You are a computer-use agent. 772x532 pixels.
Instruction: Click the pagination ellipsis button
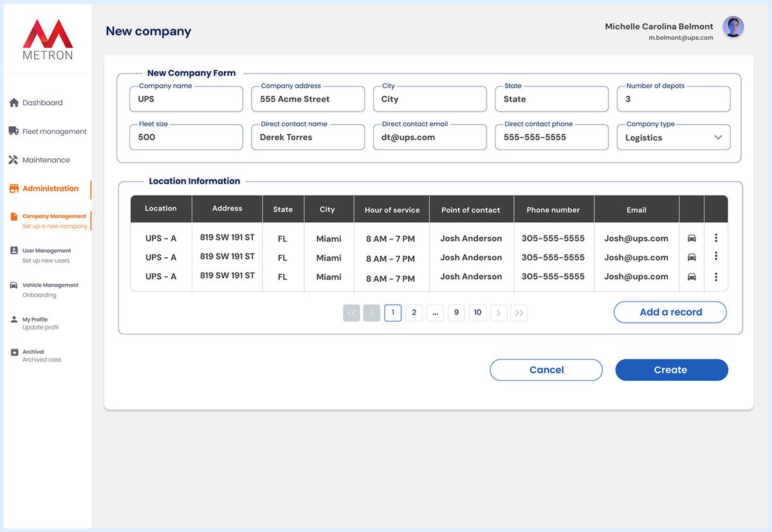(x=436, y=313)
